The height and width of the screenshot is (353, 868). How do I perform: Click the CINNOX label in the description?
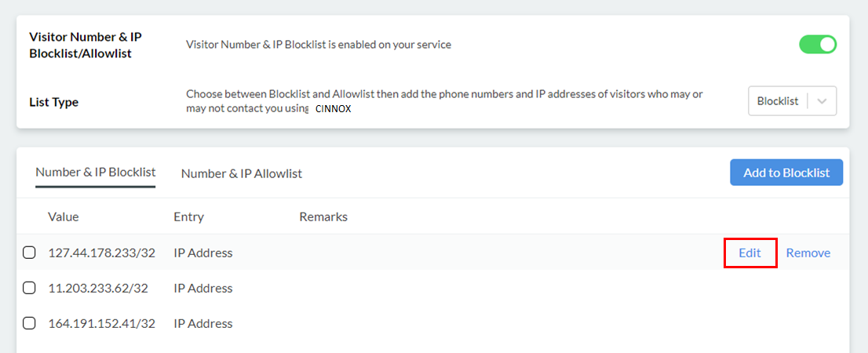[334, 109]
